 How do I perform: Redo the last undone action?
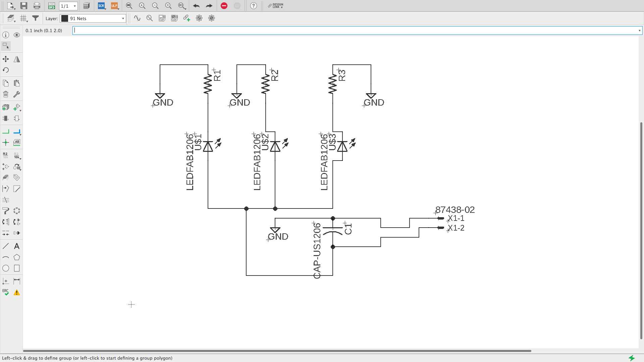(x=209, y=6)
